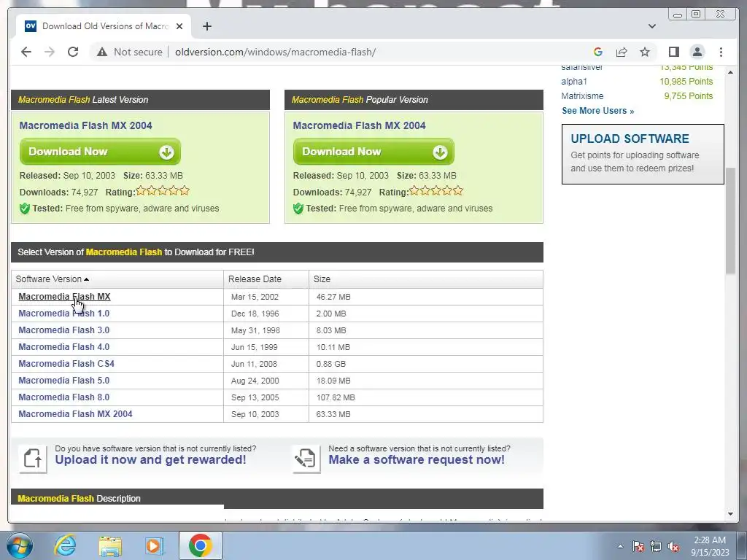Click the page scrollbar thumb

[730, 221]
